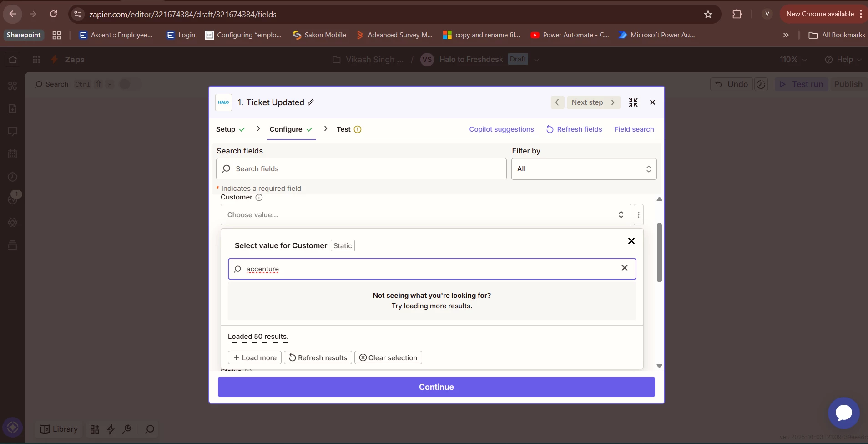Screen dimensions: 868x444
Task: Show Customer field info icon
Action: point(259,198)
